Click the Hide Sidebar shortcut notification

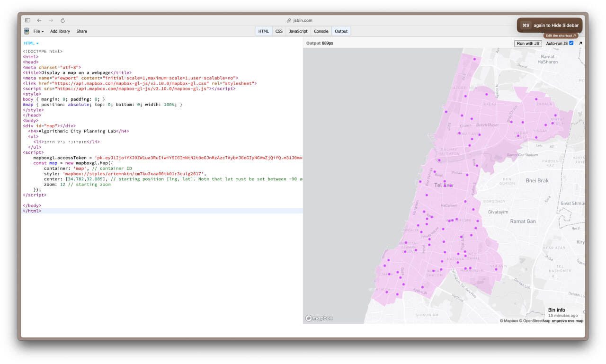pyautogui.click(x=550, y=25)
